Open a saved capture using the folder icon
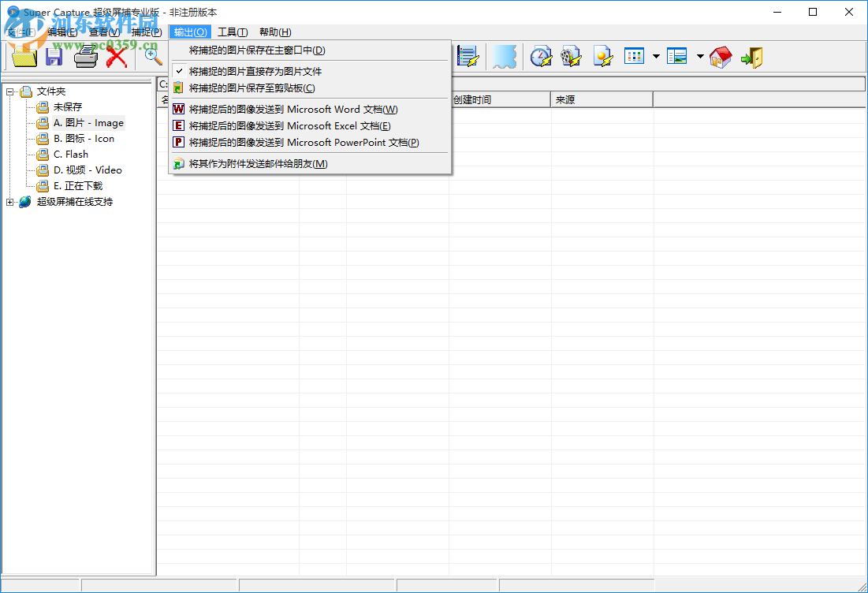 click(x=23, y=56)
